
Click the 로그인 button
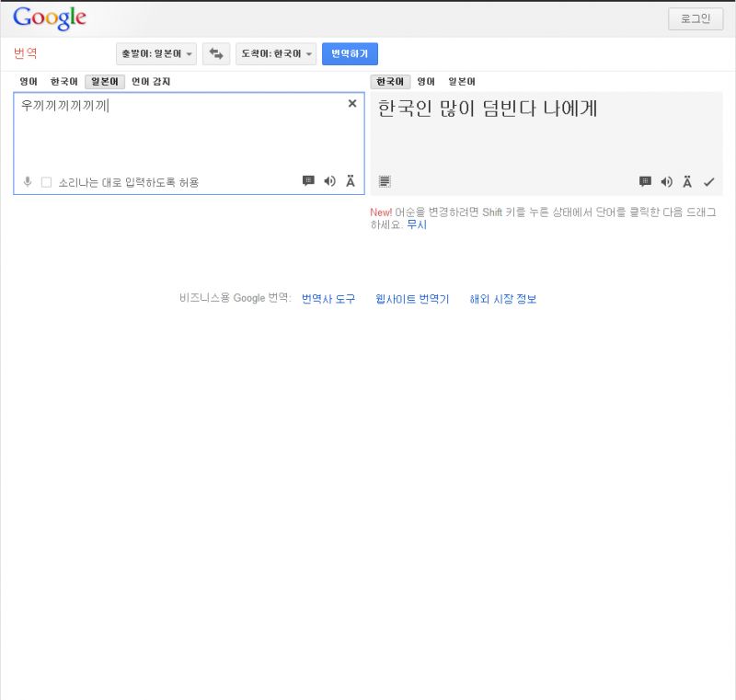696,18
